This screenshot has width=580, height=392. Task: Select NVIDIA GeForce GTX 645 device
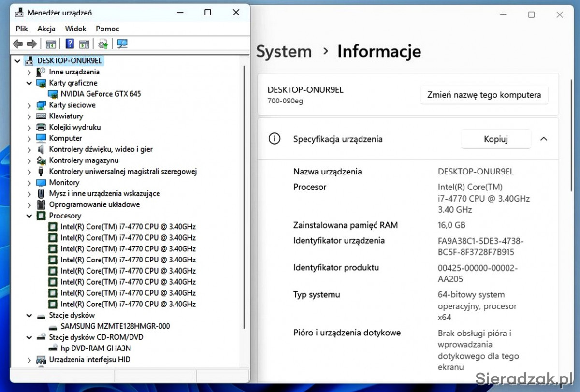(x=101, y=94)
